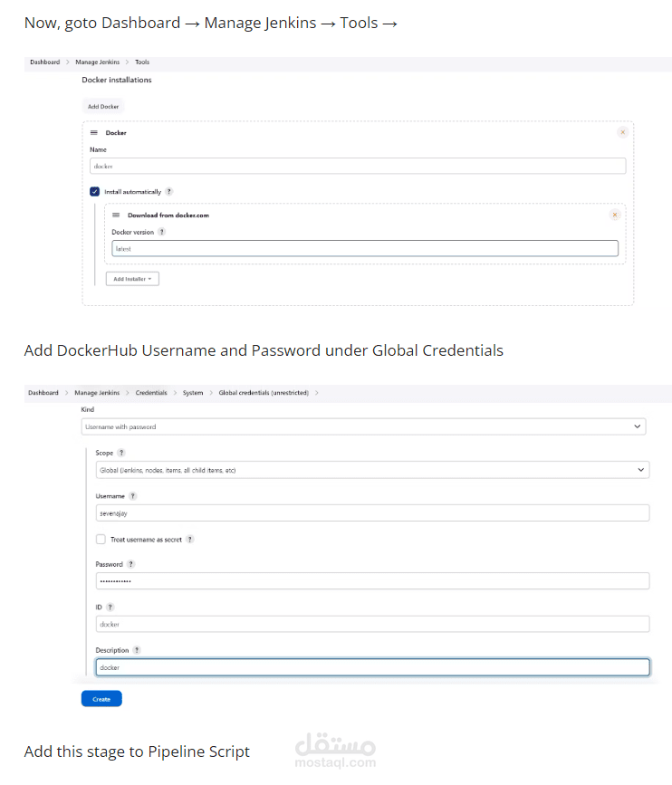Focus the Password input field
The image size is (672, 785).
[372, 580]
